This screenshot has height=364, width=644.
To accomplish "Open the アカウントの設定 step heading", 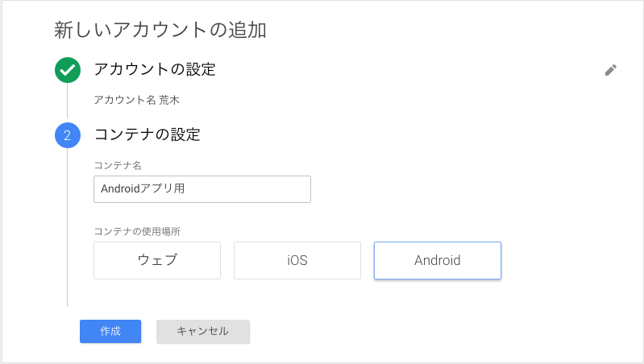I will [x=155, y=69].
